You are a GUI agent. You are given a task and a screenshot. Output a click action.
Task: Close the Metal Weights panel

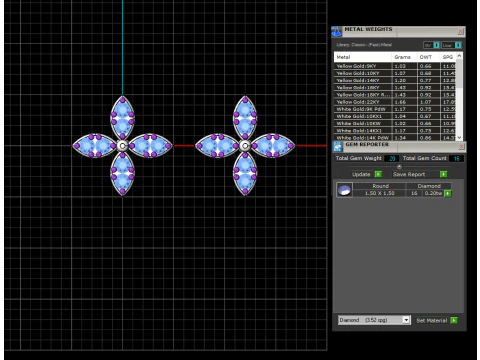461,31
